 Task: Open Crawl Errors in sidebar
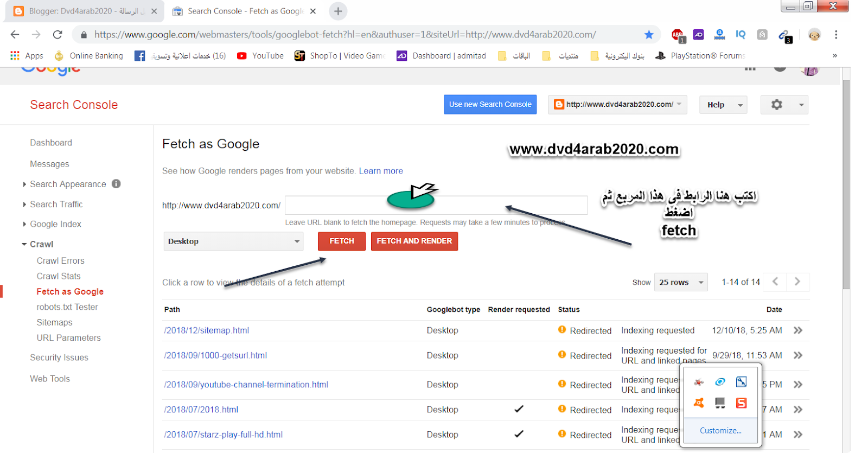pyautogui.click(x=60, y=260)
